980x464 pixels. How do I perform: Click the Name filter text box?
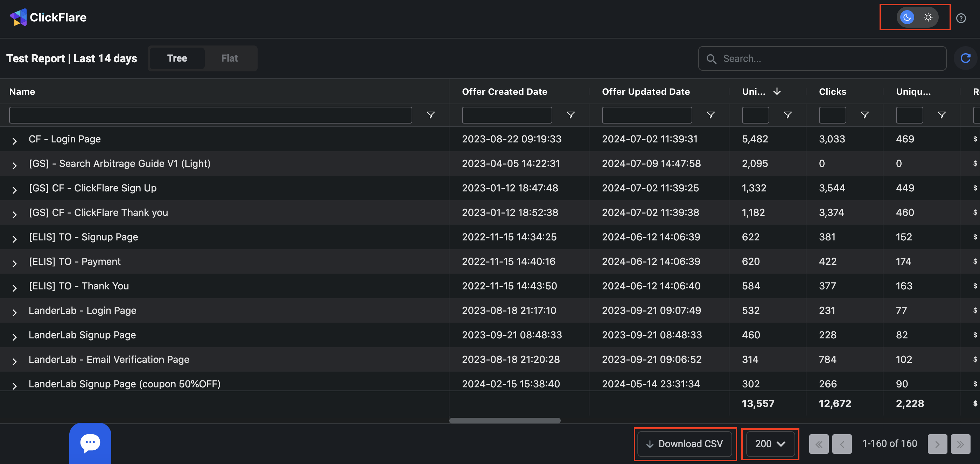[x=210, y=115]
